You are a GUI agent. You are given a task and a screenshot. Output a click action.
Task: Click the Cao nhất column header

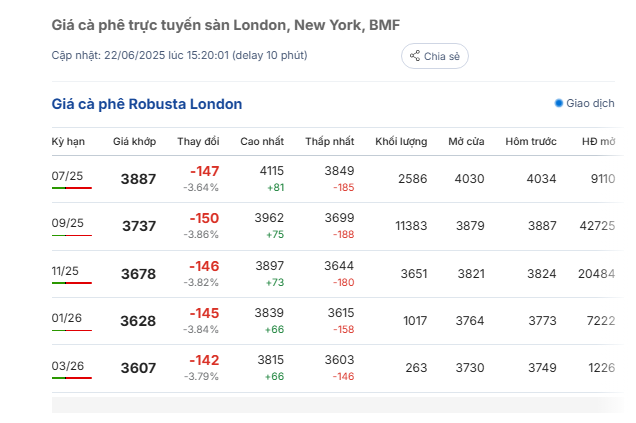(x=262, y=142)
